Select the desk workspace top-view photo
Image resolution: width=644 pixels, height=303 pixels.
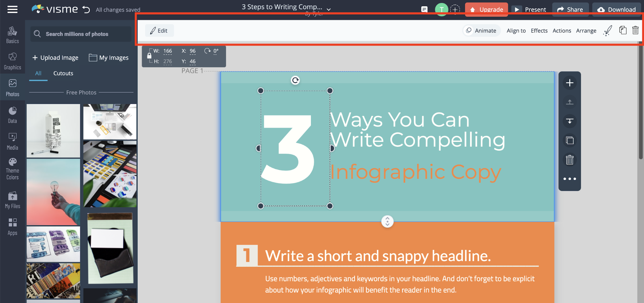coord(110,122)
